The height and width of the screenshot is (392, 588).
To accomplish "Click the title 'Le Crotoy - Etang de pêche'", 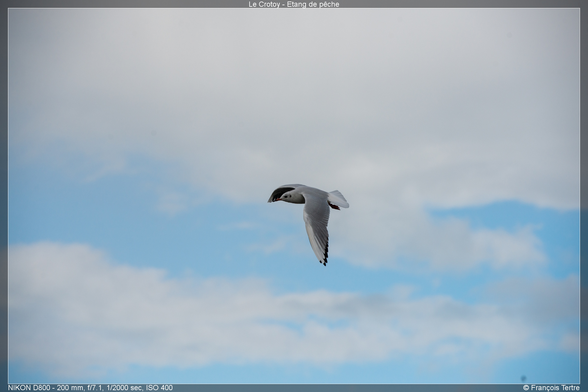I will click(294, 4).
